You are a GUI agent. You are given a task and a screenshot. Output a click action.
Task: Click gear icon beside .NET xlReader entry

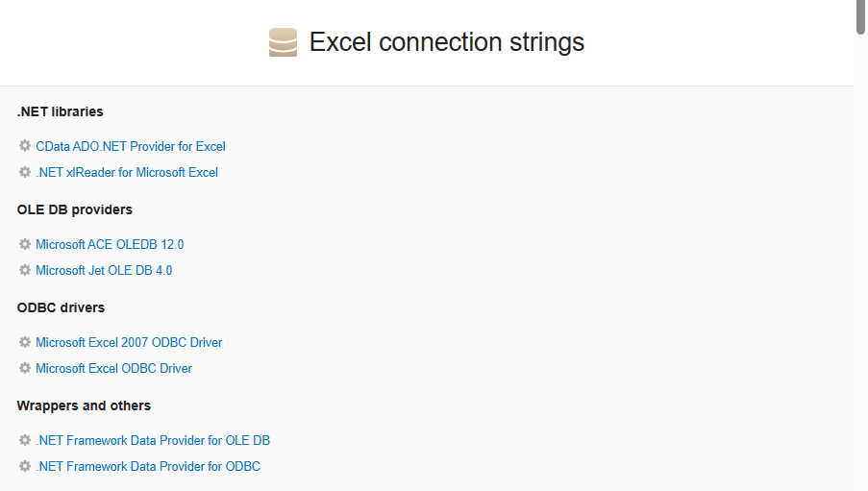pos(24,172)
